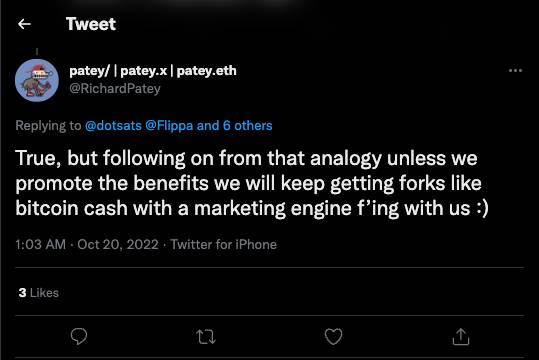Open the @RichardPatey handle
539x360 pixels.
pyautogui.click(x=115, y=89)
